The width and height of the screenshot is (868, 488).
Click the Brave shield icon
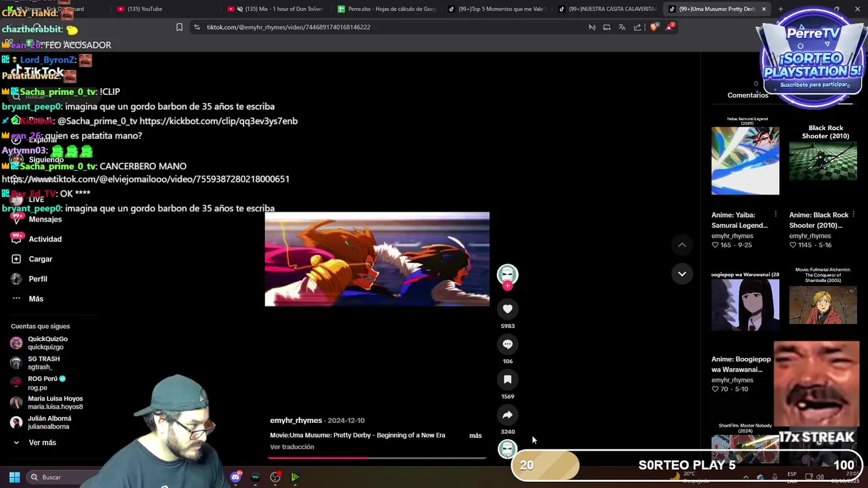[654, 27]
